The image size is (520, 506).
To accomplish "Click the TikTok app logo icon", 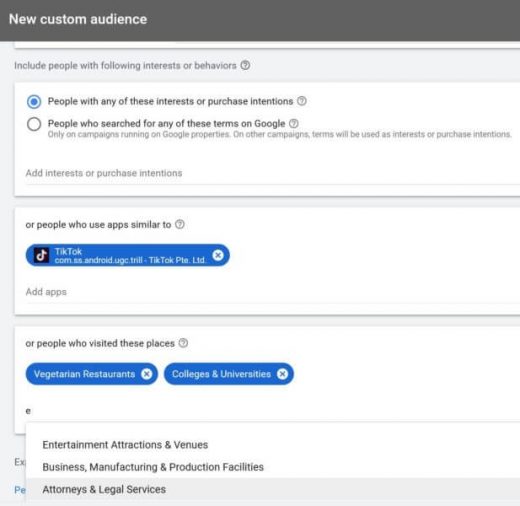I will tap(41, 255).
